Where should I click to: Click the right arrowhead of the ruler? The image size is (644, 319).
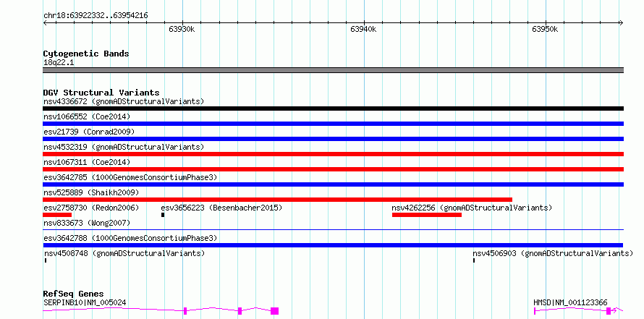coord(621,22)
